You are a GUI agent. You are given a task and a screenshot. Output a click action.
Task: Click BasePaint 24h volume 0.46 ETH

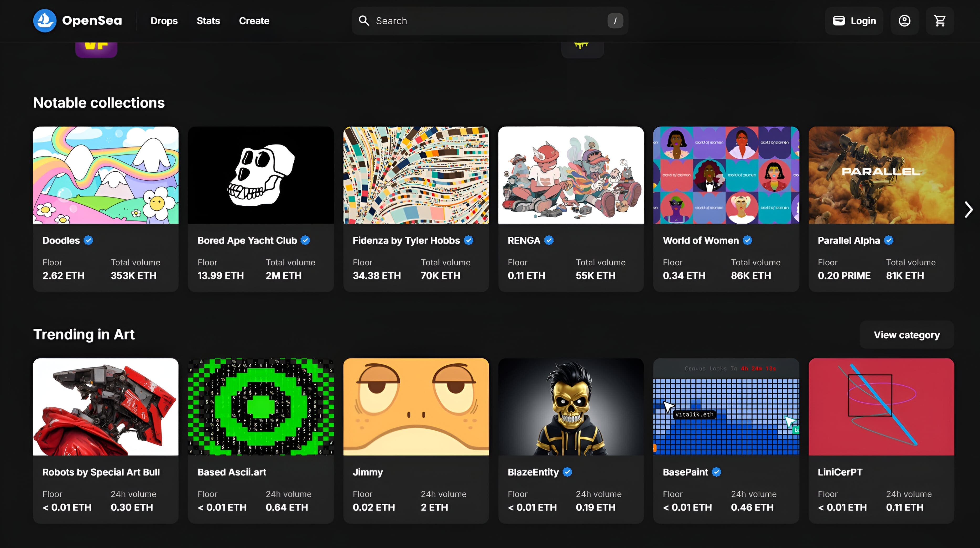[x=752, y=507]
